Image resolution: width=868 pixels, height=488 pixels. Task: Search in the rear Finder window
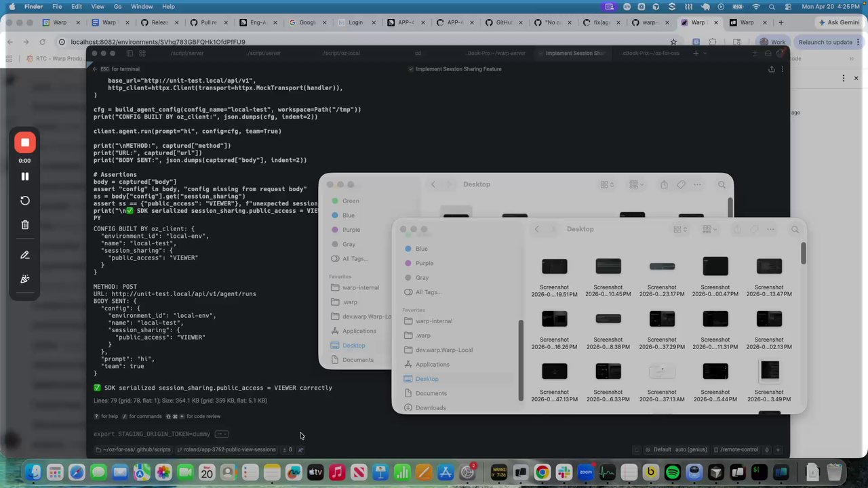[722, 184]
